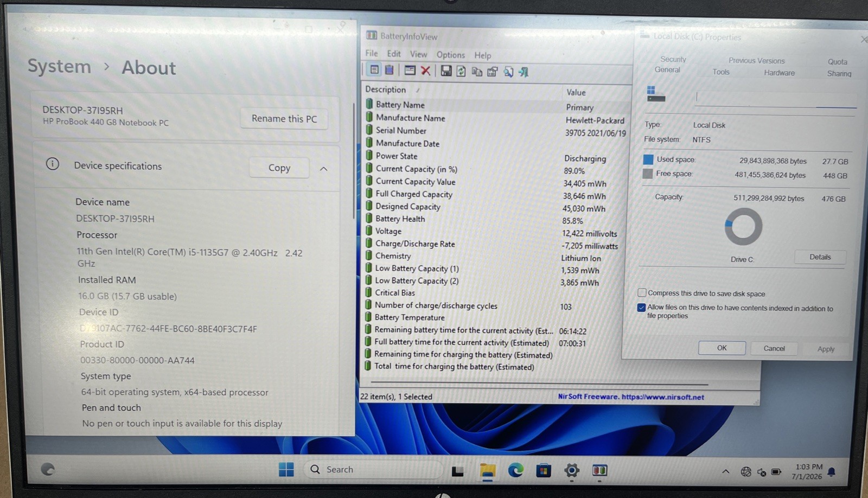Switch to Tools tab
The height and width of the screenshot is (498, 868).
(x=721, y=72)
